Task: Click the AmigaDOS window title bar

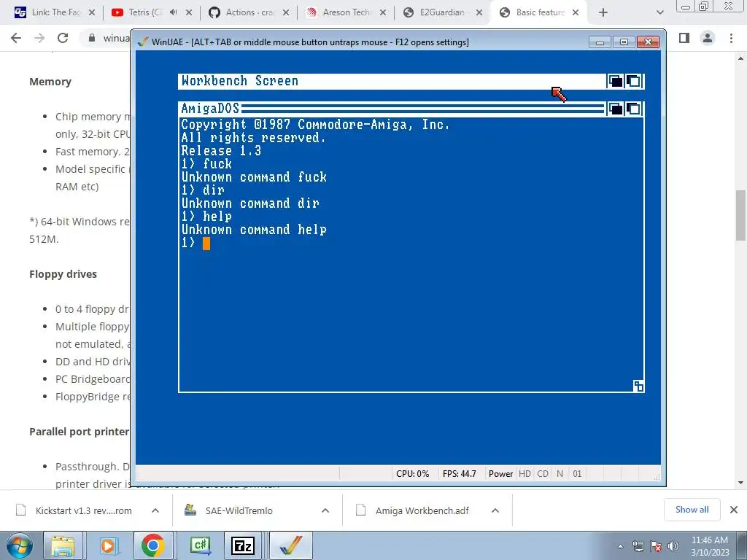Action: click(391, 109)
